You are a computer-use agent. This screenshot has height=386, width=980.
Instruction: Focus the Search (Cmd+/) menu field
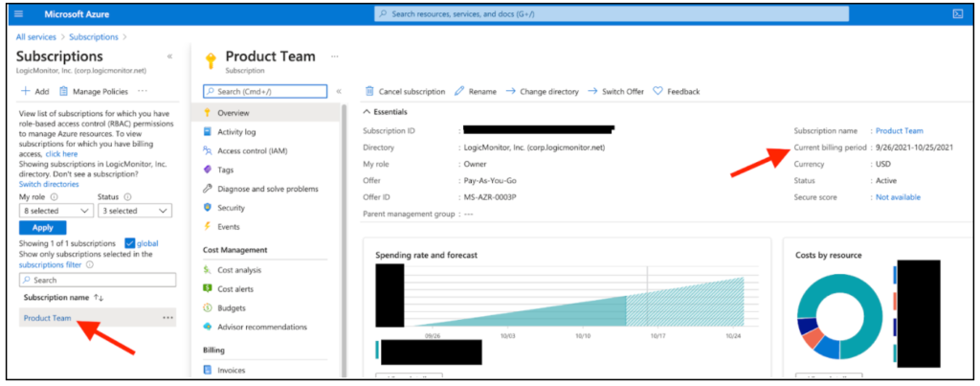[x=265, y=91]
